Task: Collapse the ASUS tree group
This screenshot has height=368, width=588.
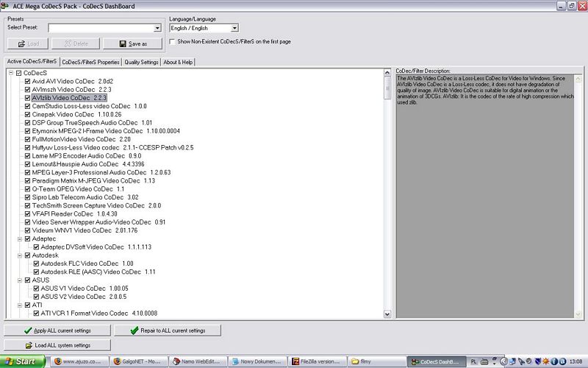Action: click(20, 280)
